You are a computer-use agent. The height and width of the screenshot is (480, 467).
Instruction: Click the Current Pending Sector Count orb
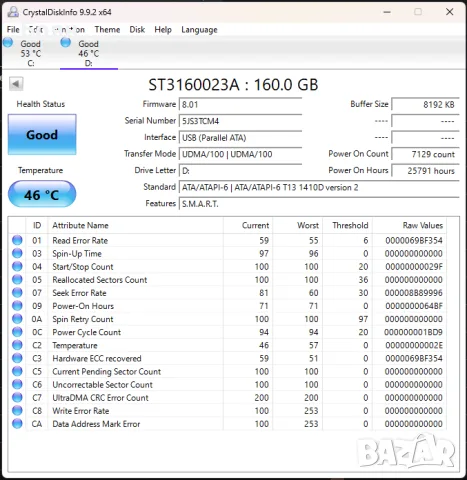(17, 371)
